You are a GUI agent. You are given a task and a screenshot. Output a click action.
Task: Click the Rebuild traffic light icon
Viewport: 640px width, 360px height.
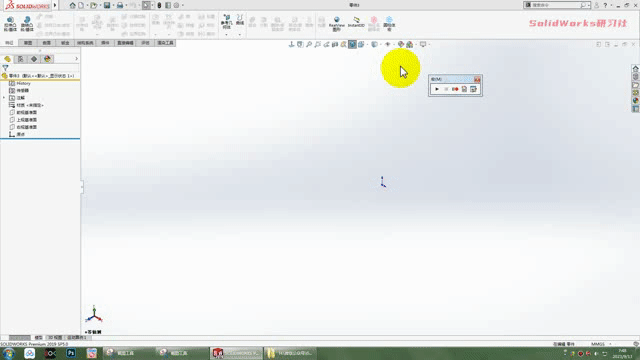coord(159,5)
